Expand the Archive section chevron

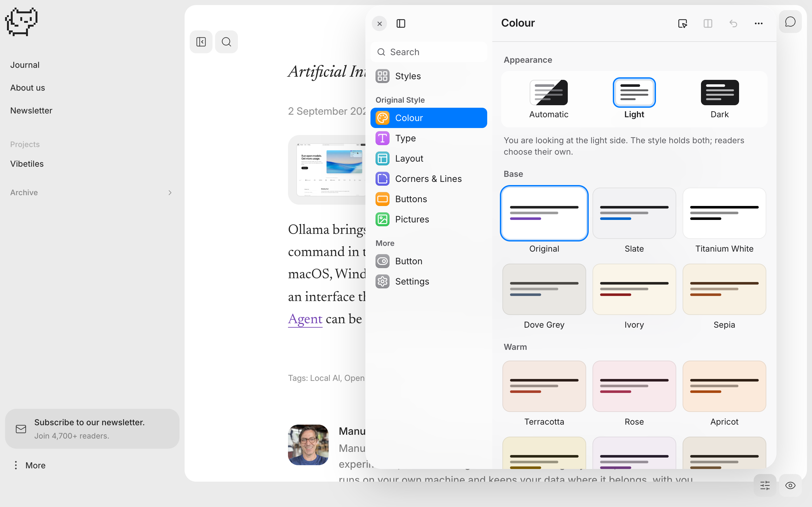click(170, 192)
